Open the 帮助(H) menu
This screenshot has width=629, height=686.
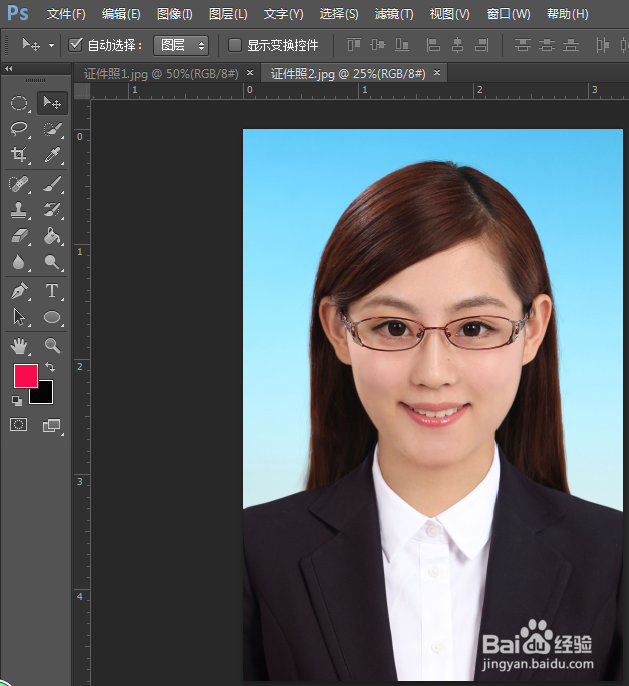pos(567,14)
